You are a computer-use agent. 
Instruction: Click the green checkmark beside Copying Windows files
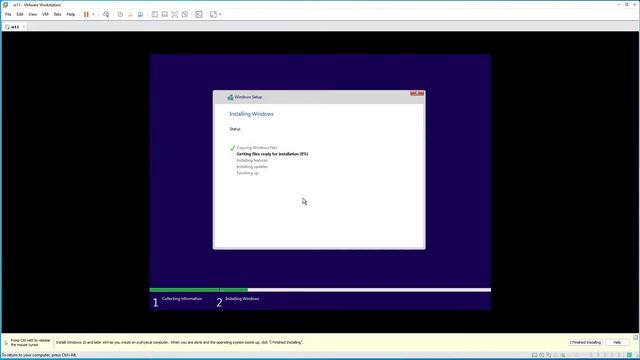pyautogui.click(x=232, y=148)
